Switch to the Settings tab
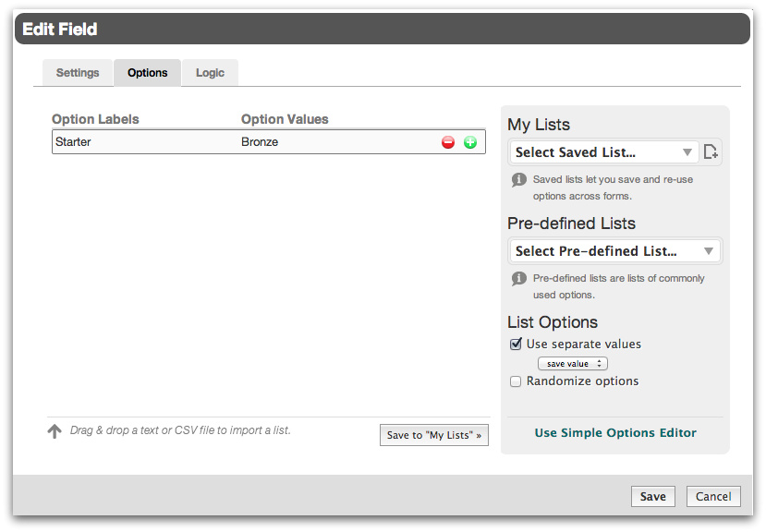This screenshot has width=766, height=532. coord(78,73)
